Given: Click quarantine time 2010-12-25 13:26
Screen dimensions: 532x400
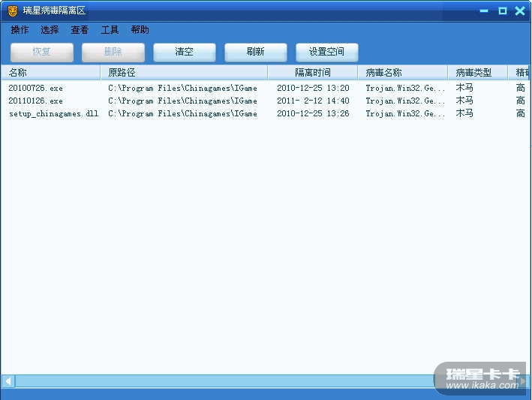Looking at the screenshot, I should (313, 113).
